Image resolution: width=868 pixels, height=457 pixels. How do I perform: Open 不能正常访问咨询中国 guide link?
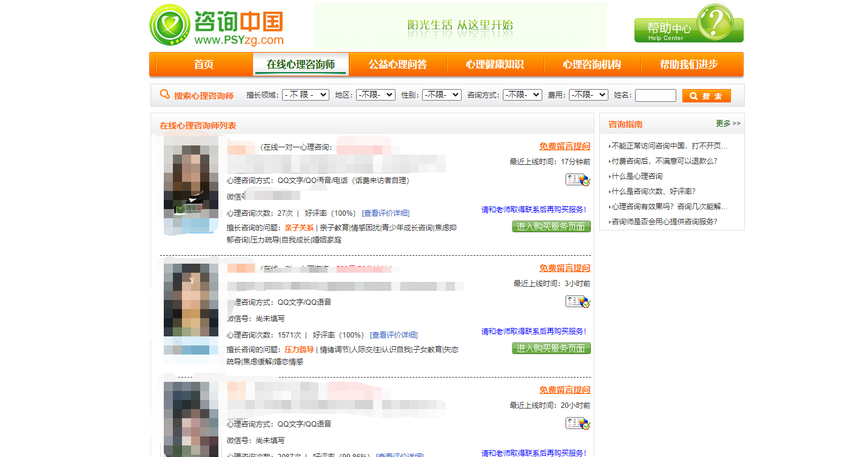coord(669,146)
